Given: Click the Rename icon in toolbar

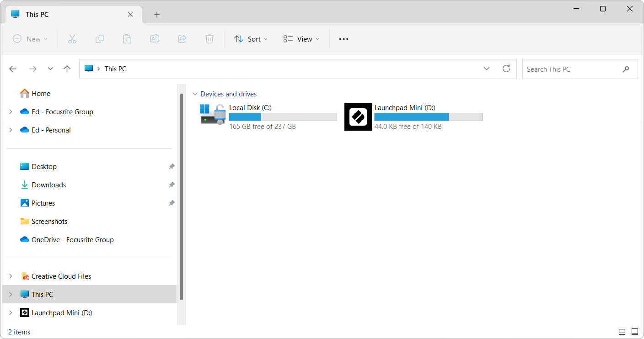Looking at the screenshot, I should click(155, 39).
